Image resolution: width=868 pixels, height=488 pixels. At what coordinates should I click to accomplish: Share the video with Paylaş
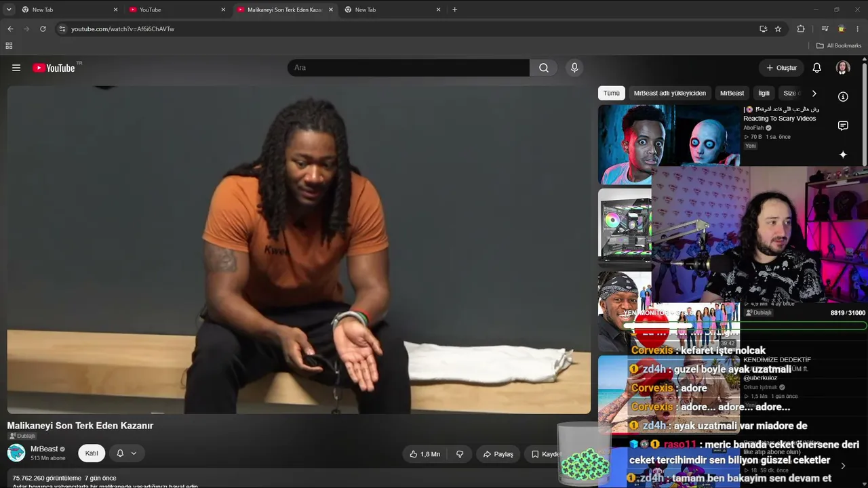pyautogui.click(x=497, y=454)
